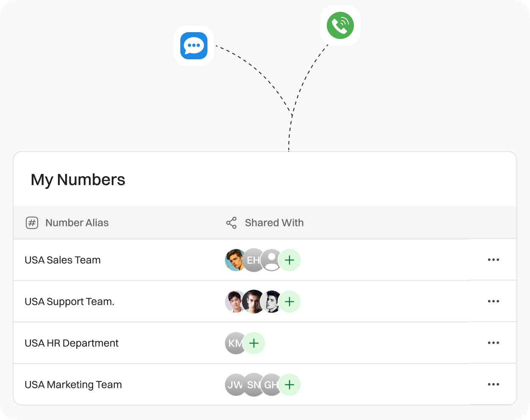Select the Number Alias column header

[x=77, y=222]
